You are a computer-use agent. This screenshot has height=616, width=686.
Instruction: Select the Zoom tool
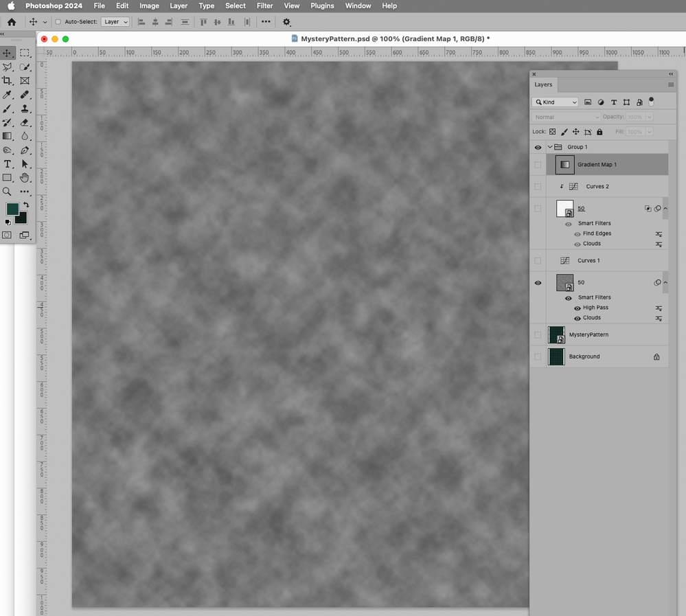coord(8,191)
